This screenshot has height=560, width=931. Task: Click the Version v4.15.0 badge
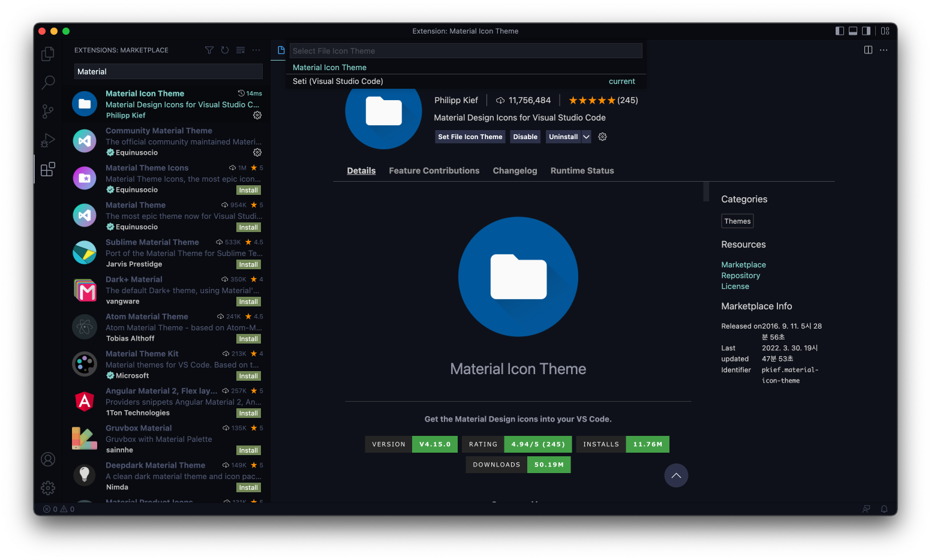pyautogui.click(x=411, y=444)
